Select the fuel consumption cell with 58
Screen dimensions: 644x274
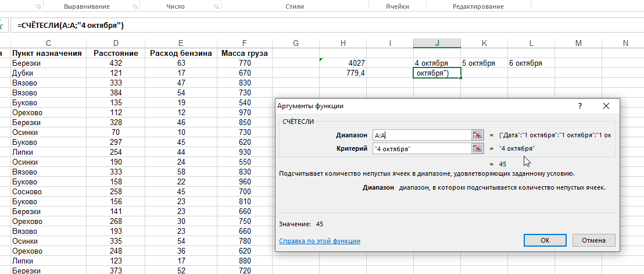pos(181,172)
